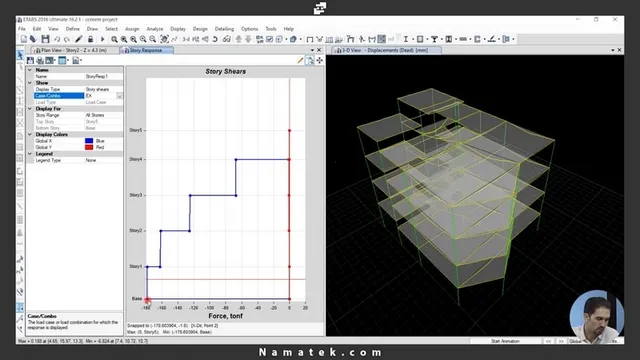Viewport: 640px width, 360px height.
Task: Click the blue Global X color swatch
Action: [x=89, y=141]
